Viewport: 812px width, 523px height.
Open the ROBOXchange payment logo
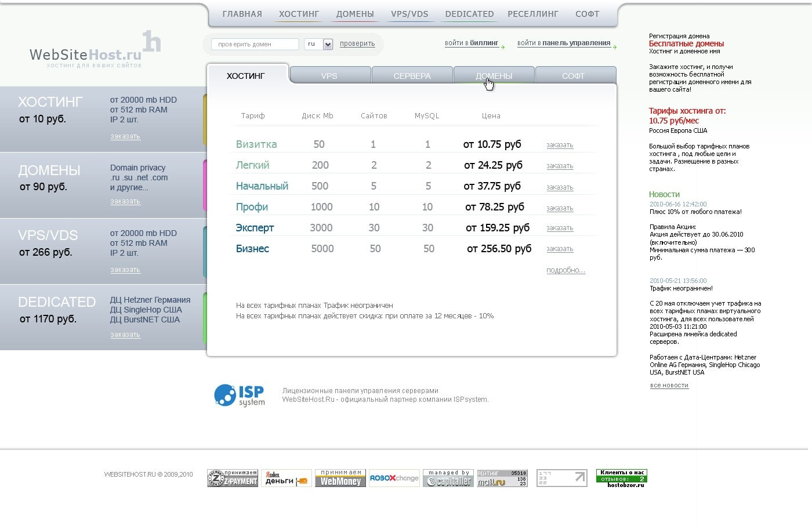[x=394, y=478]
